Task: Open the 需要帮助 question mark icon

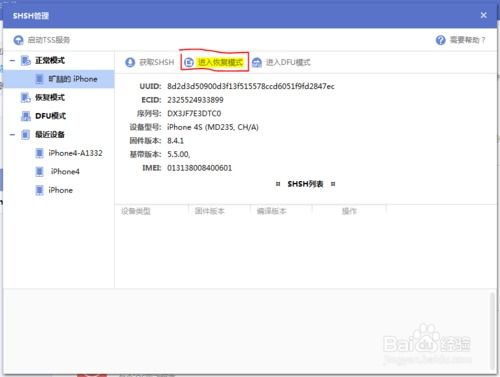Action: point(440,40)
